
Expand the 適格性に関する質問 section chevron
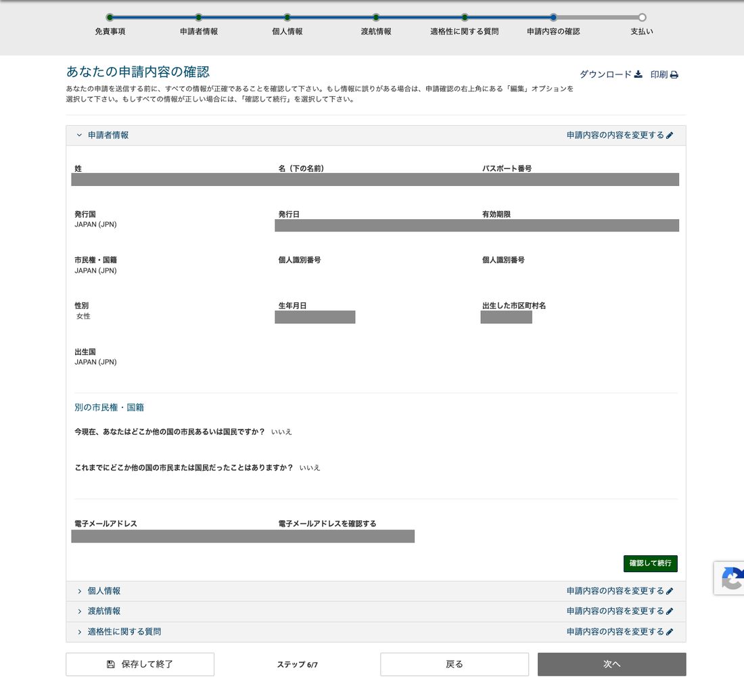point(79,632)
